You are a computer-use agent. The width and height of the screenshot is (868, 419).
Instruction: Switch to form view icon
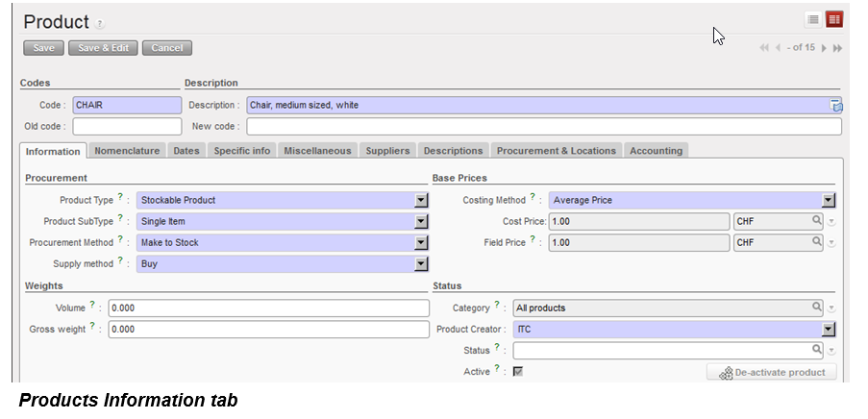(833, 19)
